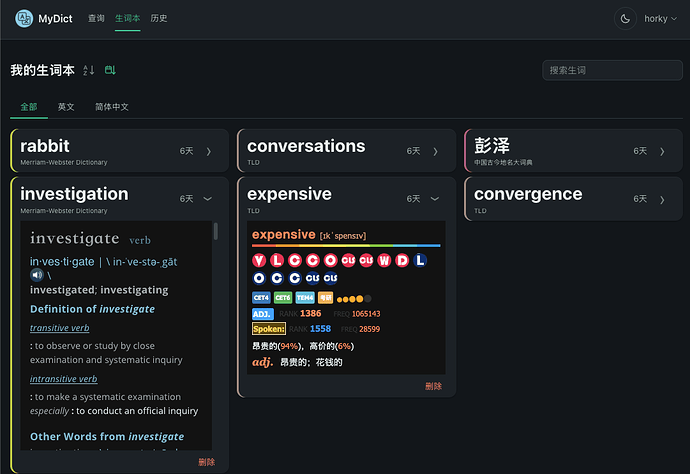Follow the transitive verb link
The height and width of the screenshot is (474, 690).
pos(59,328)
